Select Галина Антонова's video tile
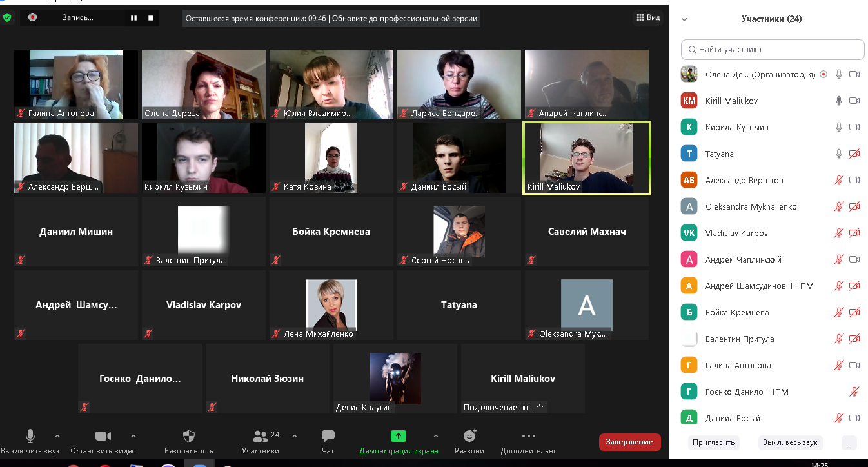The height and width of the screenshot is (467, 868). click(76, 84)
